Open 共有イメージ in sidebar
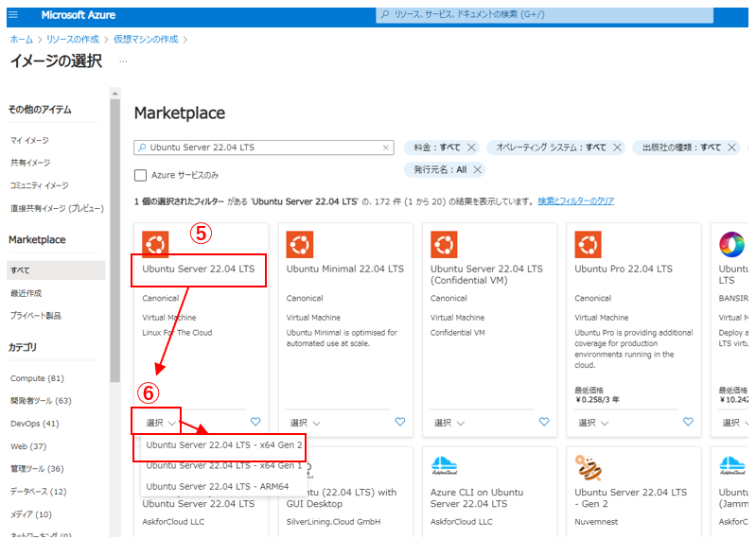 [x=30, y=163]
